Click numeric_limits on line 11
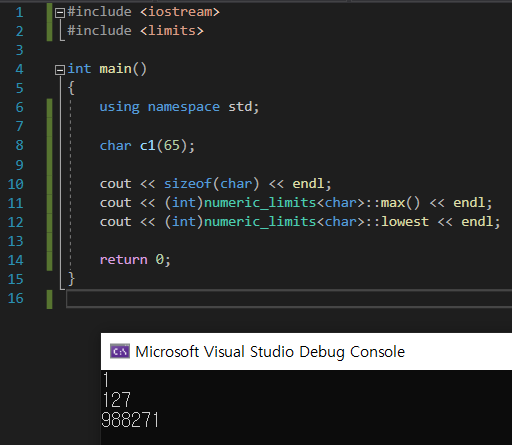Screen dimensions: 512x445 click(x=260, y=203)
